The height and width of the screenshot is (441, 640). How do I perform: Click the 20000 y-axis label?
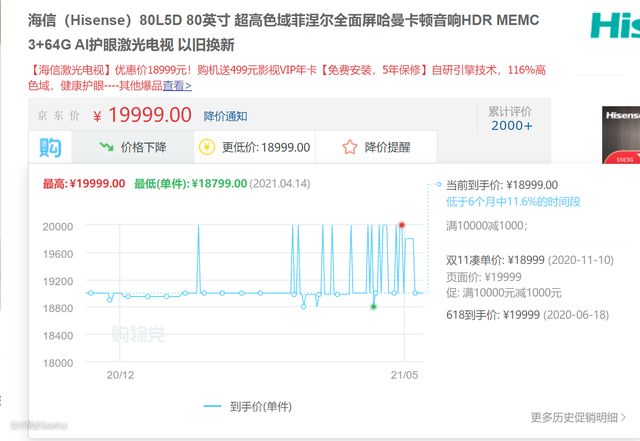coord(58,227)
